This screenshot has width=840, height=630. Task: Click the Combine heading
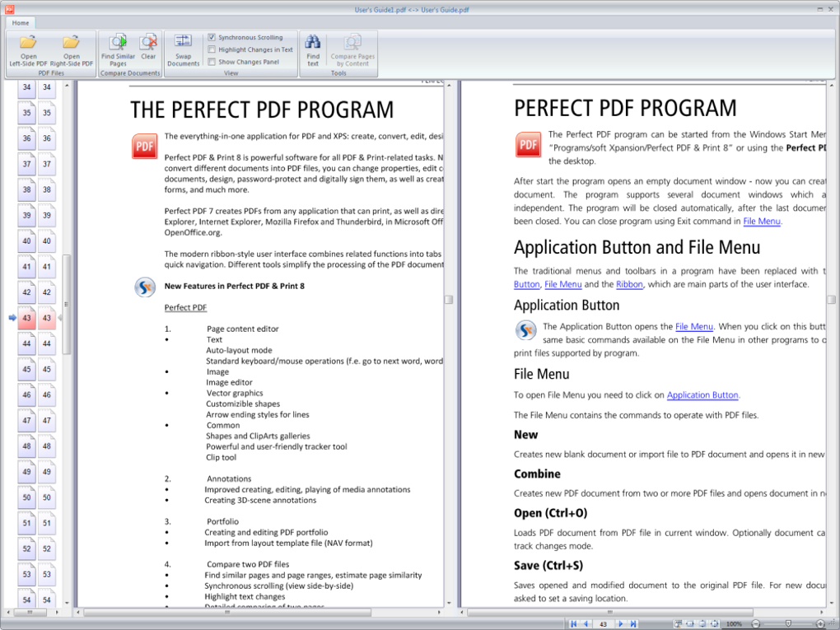point(537,474)
